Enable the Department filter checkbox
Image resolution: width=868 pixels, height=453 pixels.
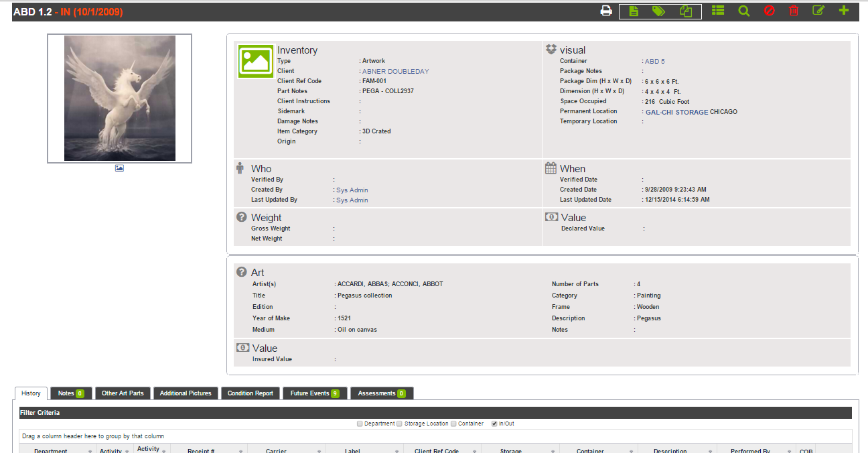tap(360, 424)
